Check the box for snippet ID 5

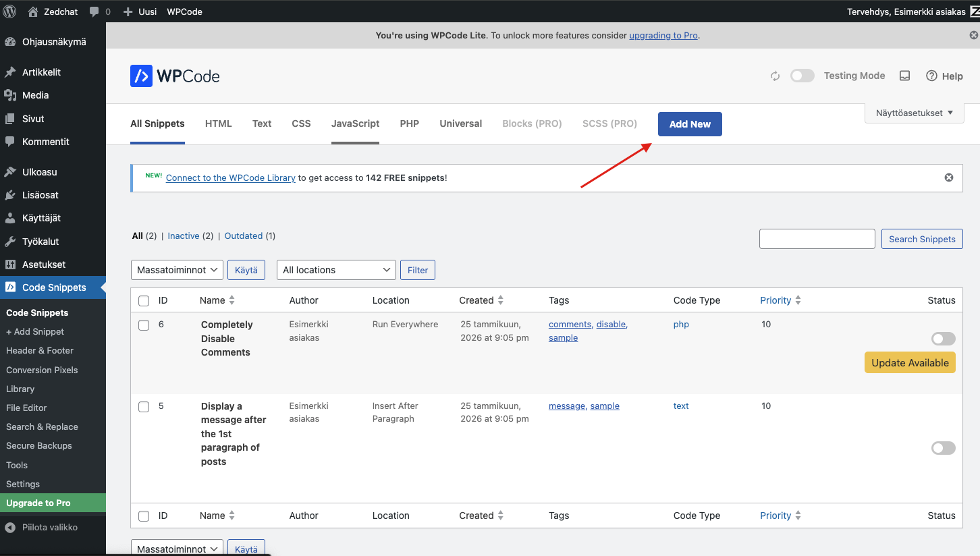(144, 406)
